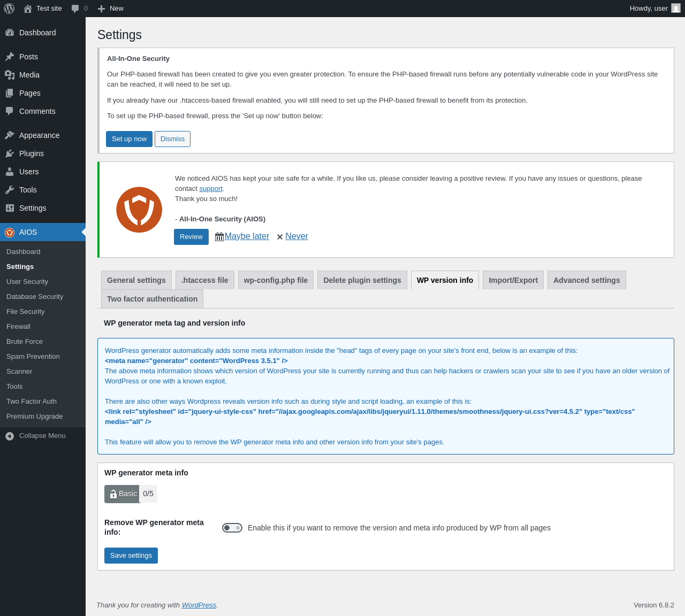The width and height of the screenshot is (685, 616).
Task: Dismiss the firewall setup notice
Action: [172, 139]
